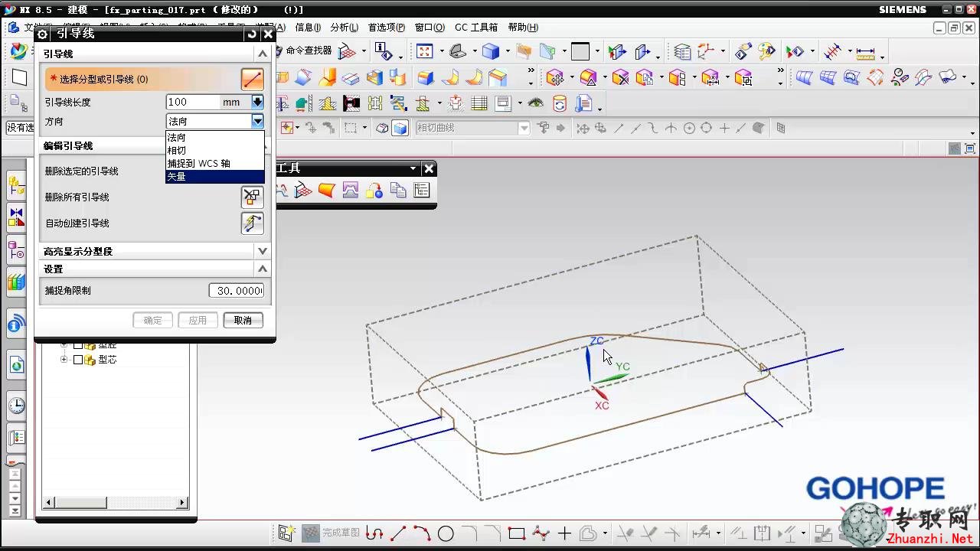
Task: Click the 完成草图 finish sketch button
Action: [x=332, y=533]
